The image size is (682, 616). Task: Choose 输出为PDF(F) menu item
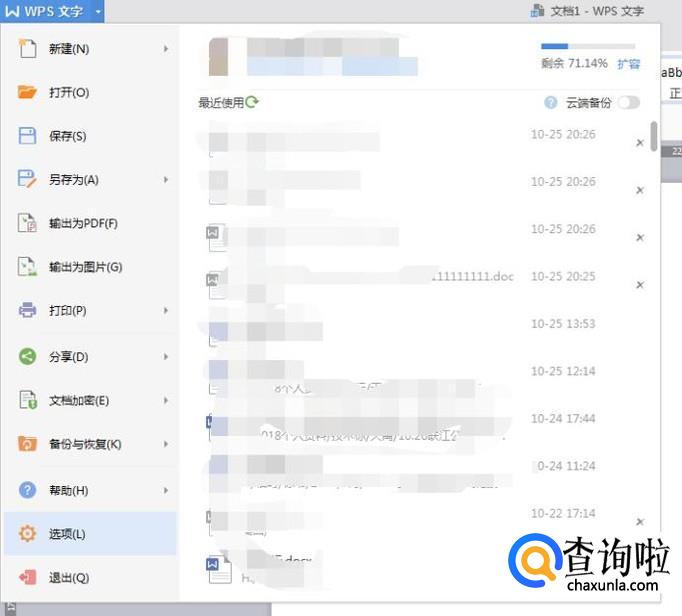pyautogui.click(x=90, y=223)
